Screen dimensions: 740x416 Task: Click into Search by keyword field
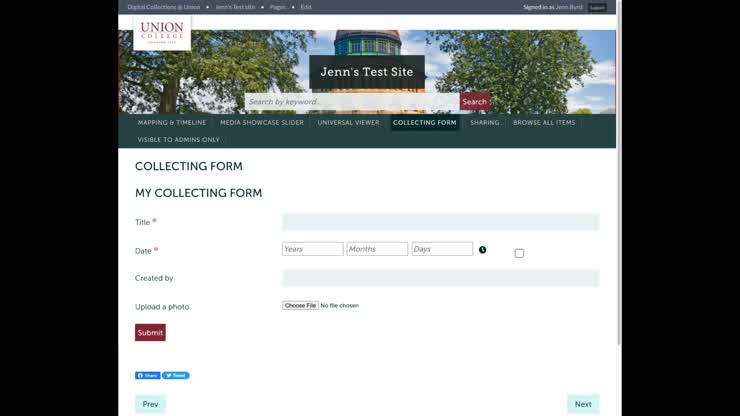pos(352,102)
